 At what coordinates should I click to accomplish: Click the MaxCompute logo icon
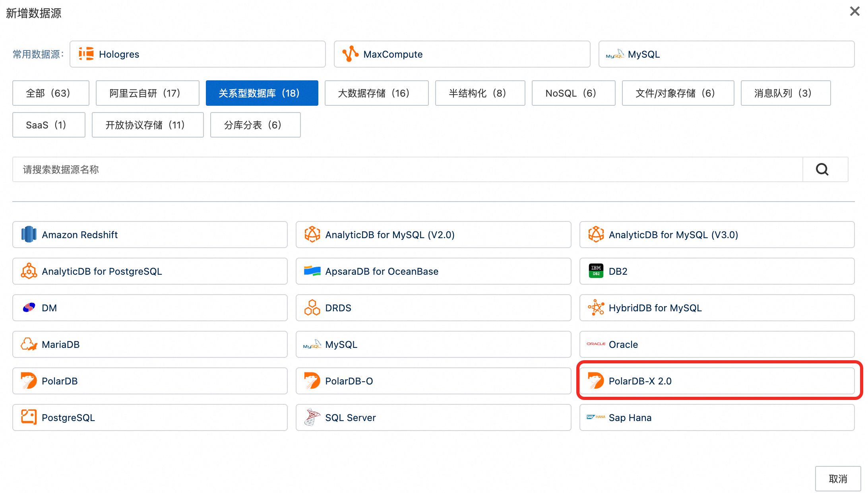350,54
